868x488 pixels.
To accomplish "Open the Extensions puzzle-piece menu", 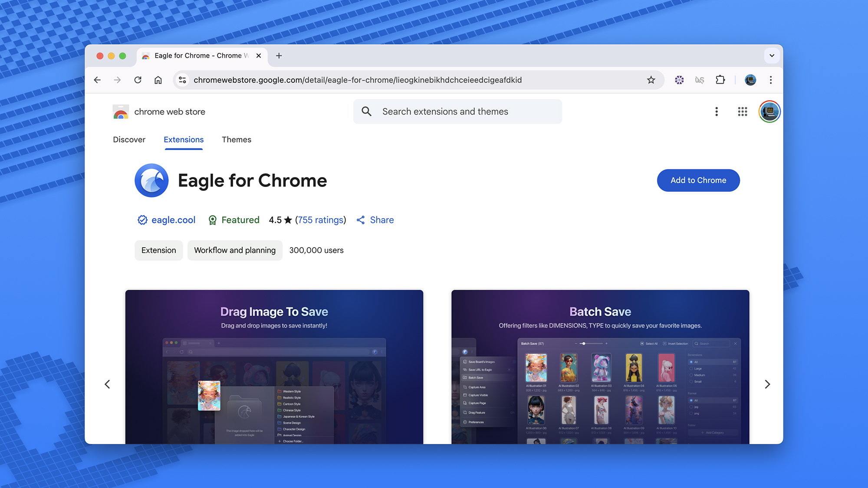I will [720, 80].
